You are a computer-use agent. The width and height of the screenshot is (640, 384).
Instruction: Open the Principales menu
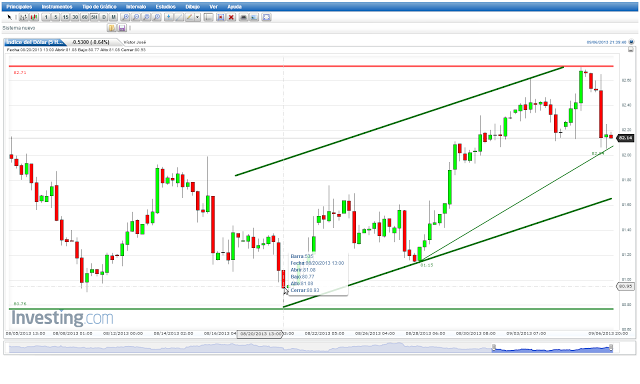click(x=19, y=7)
